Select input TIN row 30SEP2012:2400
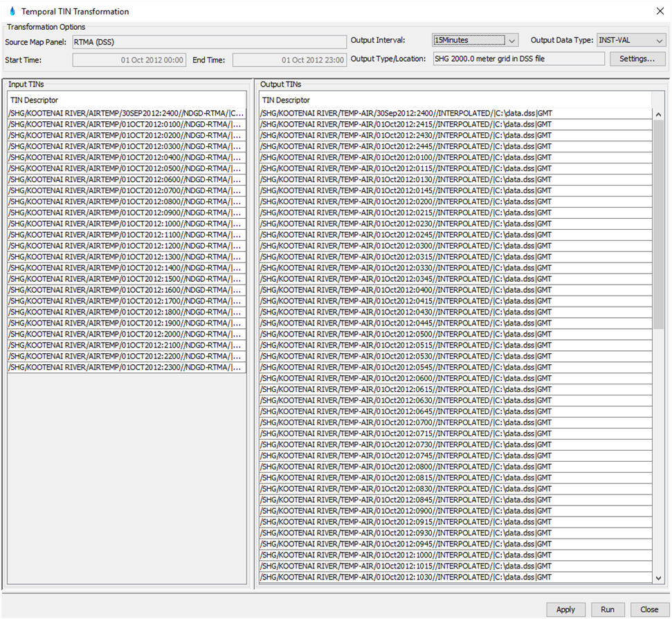 coord(127,113)
